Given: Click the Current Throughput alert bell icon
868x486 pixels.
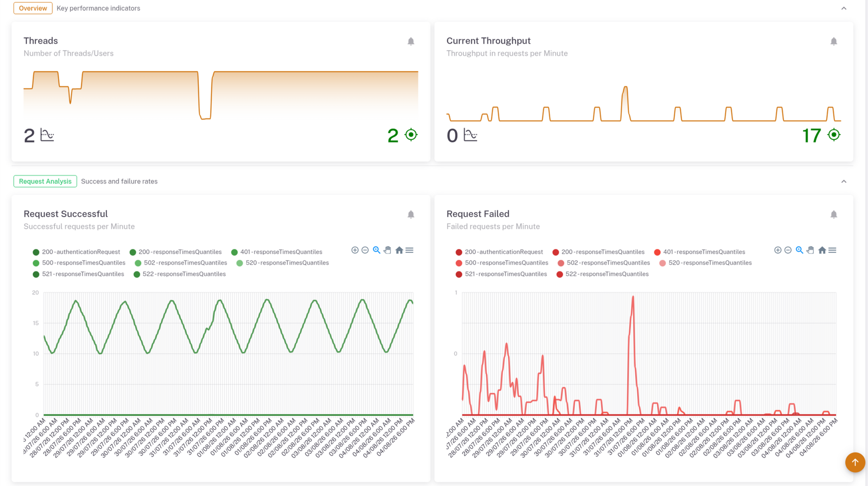Looking at the screenshot, I should [x=833, y=41].
